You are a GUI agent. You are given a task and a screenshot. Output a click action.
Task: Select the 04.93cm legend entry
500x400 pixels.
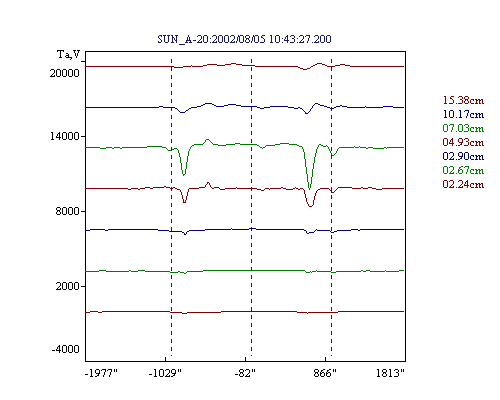pos(463,142)
